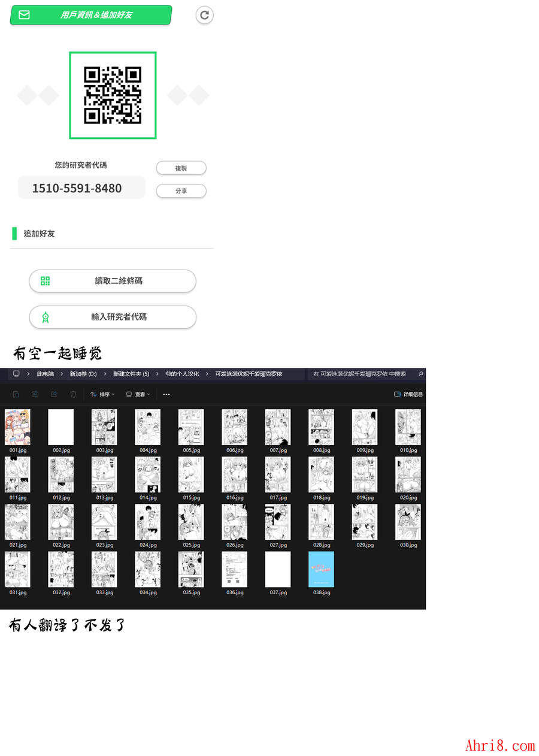The height and width of the screenshot is (756, 539).
Task: Navigate to 此电脑 in breadcrumb
Action: [45, 374]
